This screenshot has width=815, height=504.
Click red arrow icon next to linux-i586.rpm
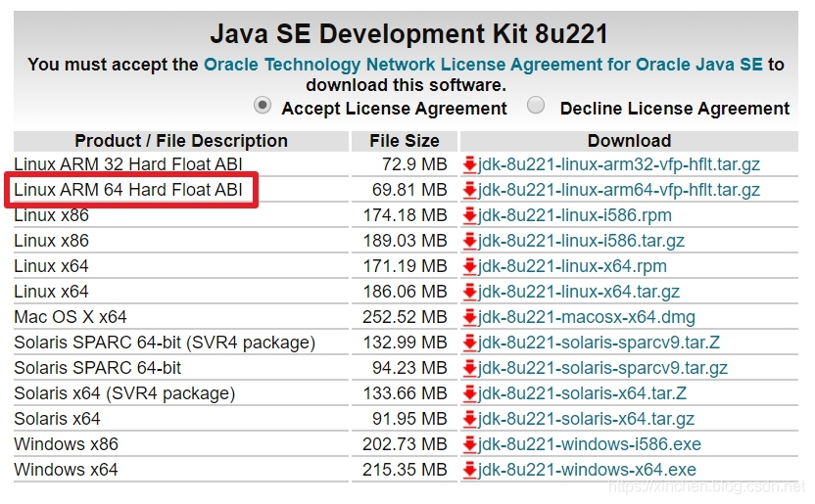pyautogui.click(x=470, y=215)
